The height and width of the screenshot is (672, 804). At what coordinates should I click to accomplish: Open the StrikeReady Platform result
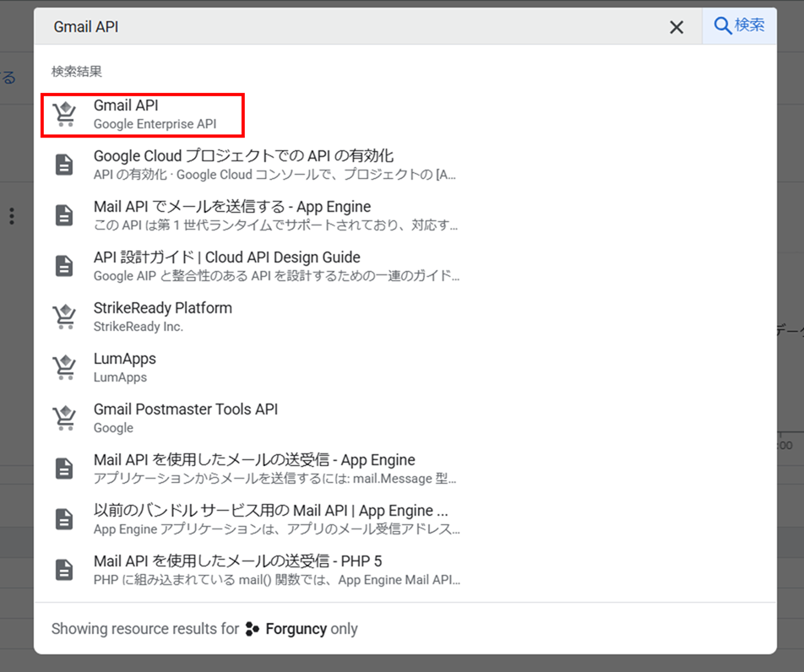405,317
